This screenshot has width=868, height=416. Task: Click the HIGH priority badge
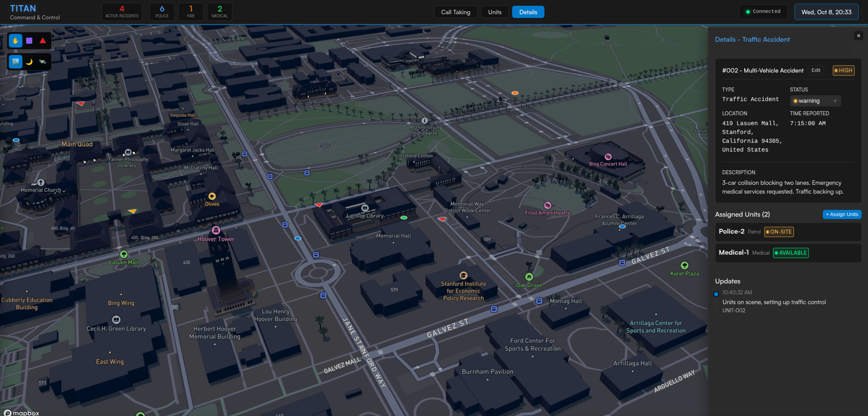(843, 71)
